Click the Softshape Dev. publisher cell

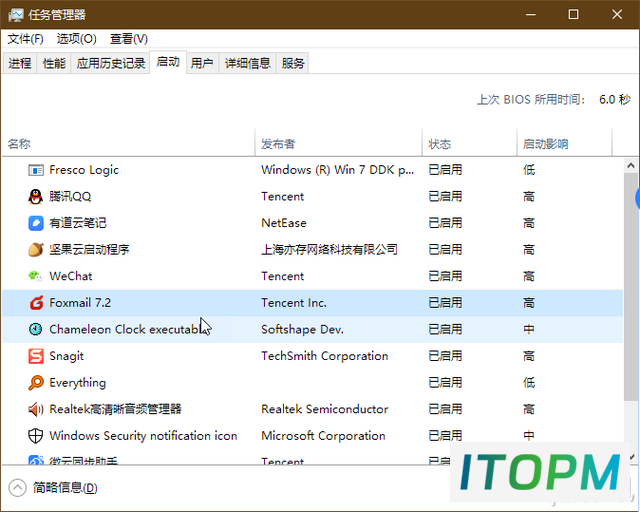coord(302,329)
